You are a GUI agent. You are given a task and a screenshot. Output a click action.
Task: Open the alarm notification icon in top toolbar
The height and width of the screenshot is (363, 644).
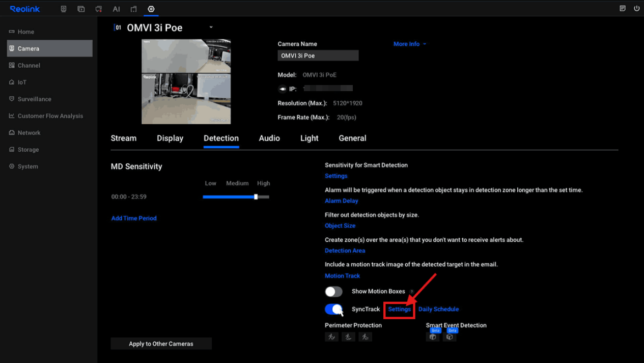[x=99, y=9]
